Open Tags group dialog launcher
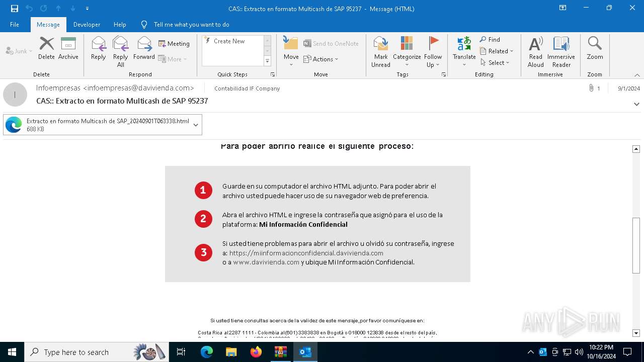This screenshot has width=644, height=362. pyautogui.click(x=444, y=74)
